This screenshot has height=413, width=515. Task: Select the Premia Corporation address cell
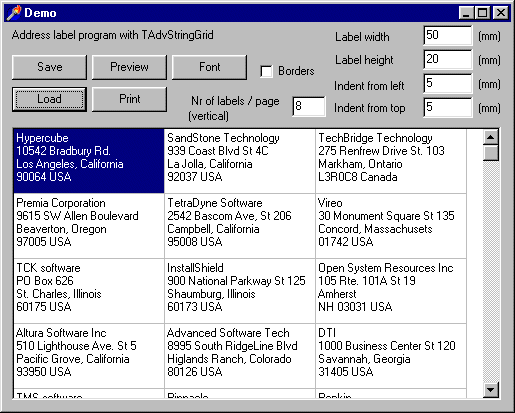coord(89,226)
